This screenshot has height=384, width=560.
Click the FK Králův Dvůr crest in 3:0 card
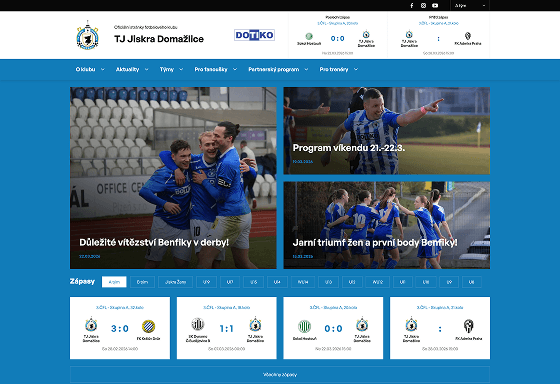[148, 326]
